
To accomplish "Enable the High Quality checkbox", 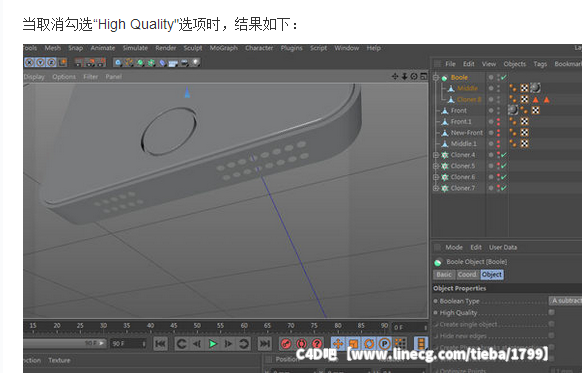I will pos(552,312).
